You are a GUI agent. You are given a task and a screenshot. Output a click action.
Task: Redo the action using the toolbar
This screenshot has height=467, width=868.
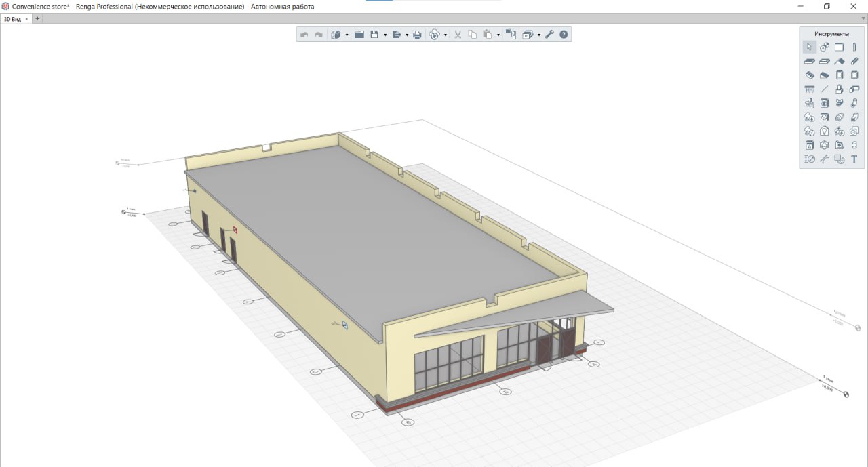pyautogui.click(x=318, y=35)
